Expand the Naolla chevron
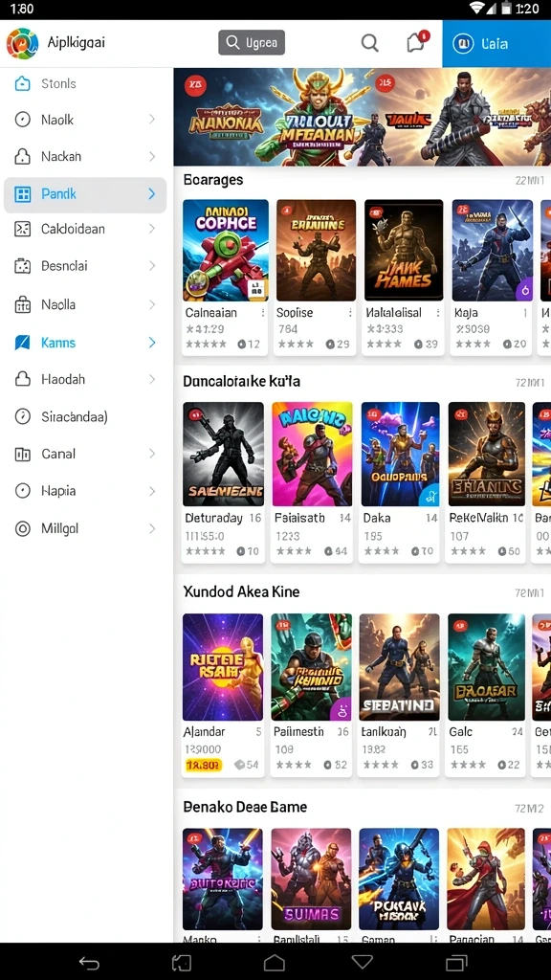 pyautogui.click(x=152, y=305)
